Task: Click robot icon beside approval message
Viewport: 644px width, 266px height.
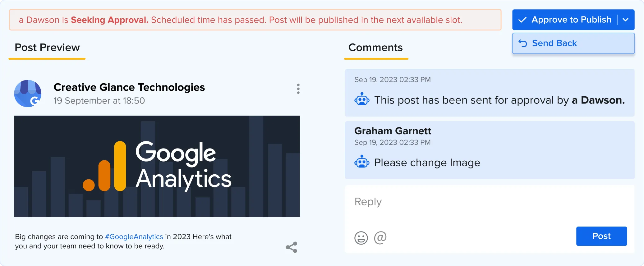Action: (x=362, y=100)
